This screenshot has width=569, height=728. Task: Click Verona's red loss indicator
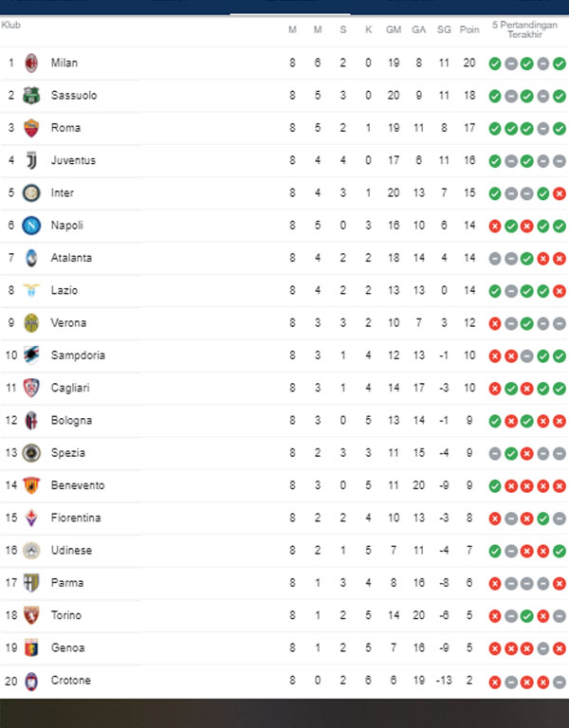(x=495, y=323)
